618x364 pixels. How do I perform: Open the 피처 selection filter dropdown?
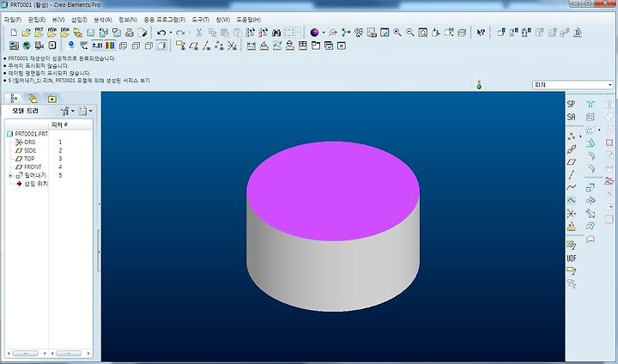point(573,84)
